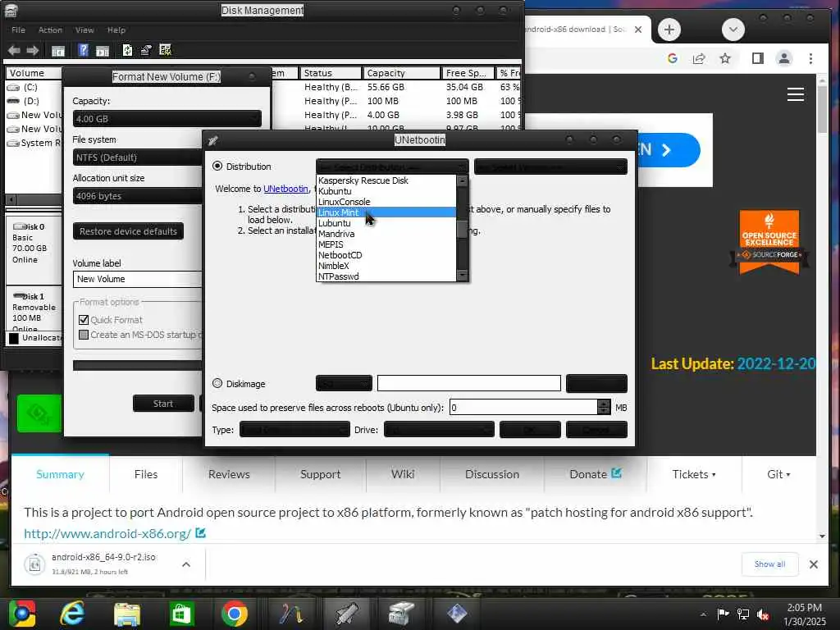
Task: Open the Discussion tab on SourceForge
Action: [492, 474]
